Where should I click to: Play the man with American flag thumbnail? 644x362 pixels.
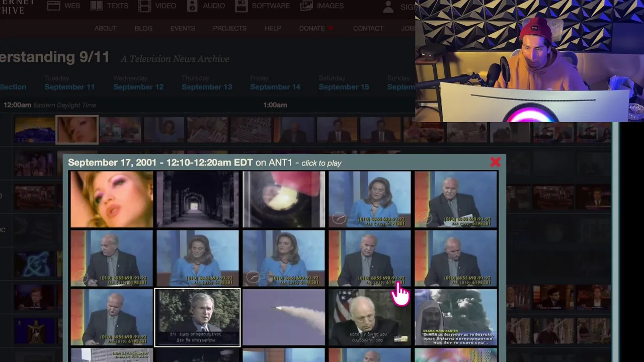coord(370,317)
